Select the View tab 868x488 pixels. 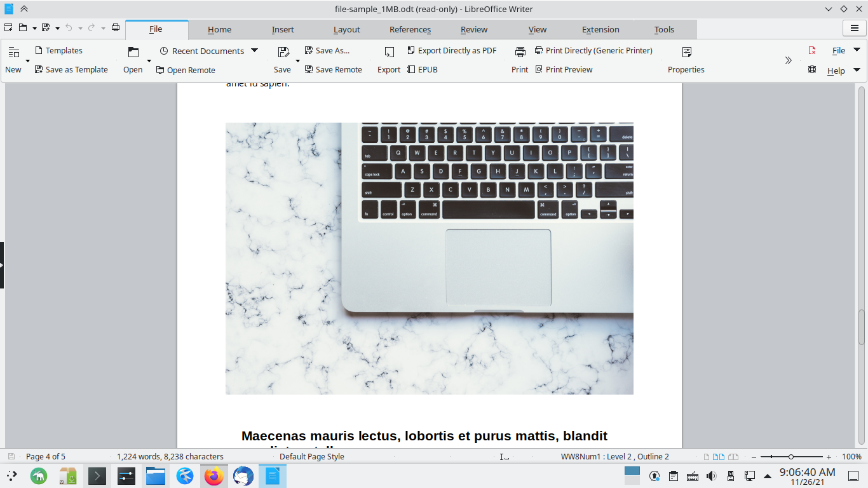[537, 29]
